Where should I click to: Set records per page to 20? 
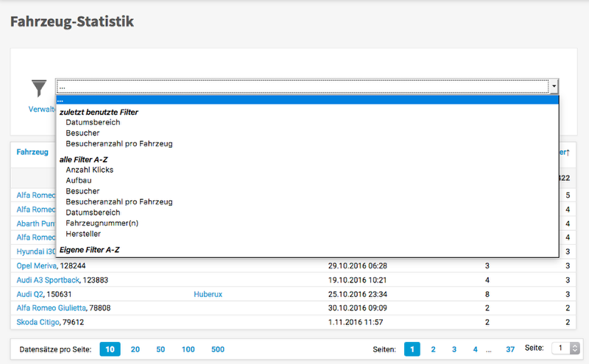[135, 349]
